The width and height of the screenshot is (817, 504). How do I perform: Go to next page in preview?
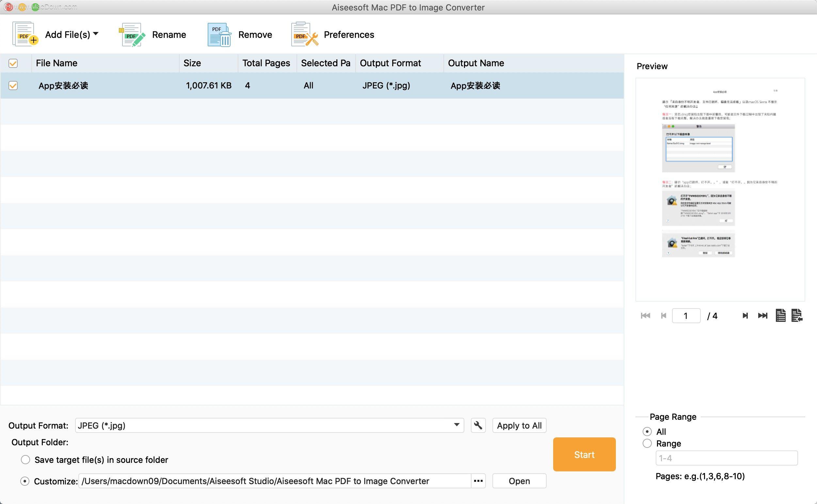(745, 315)
